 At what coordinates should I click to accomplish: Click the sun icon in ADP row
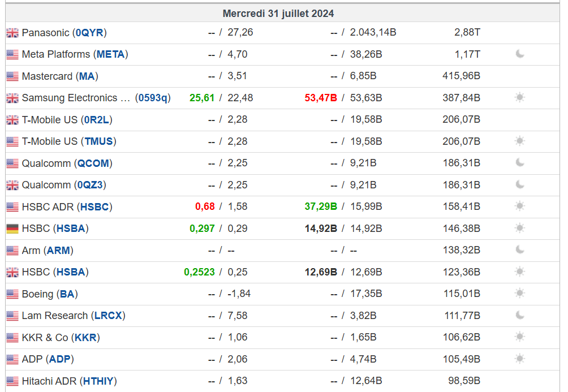tap(520, 359)
